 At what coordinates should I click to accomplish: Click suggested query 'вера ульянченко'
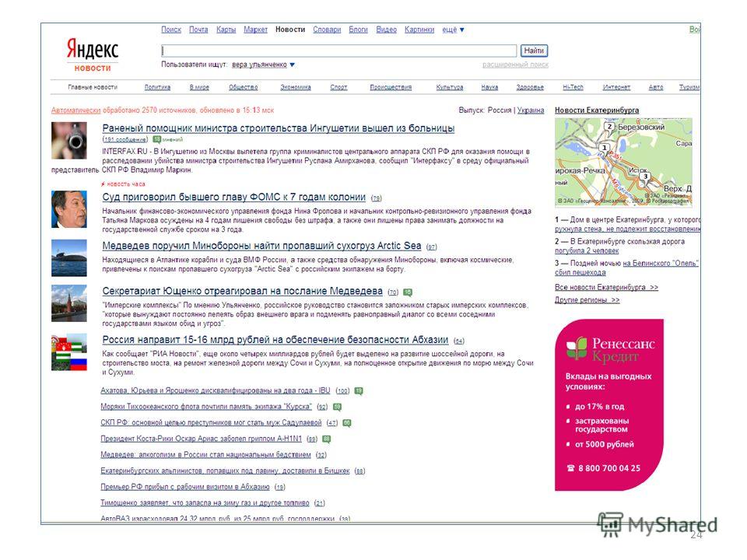(x=259, y=65)
